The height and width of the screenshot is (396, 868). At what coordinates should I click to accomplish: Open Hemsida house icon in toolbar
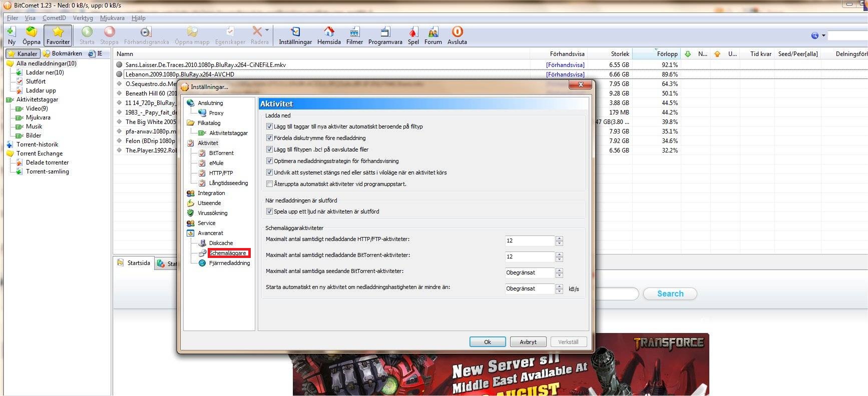coord(329,32)
